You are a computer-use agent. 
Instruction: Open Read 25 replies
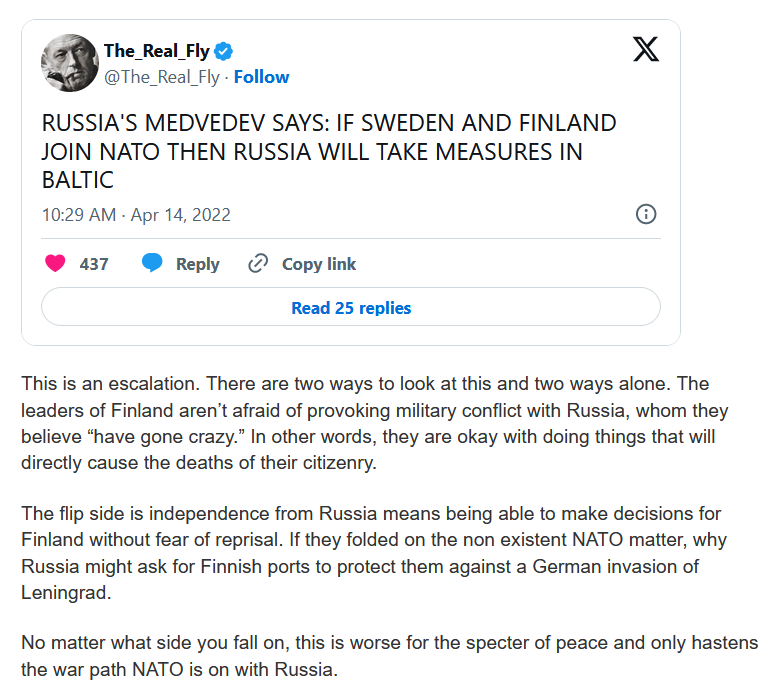pos(351,307)
